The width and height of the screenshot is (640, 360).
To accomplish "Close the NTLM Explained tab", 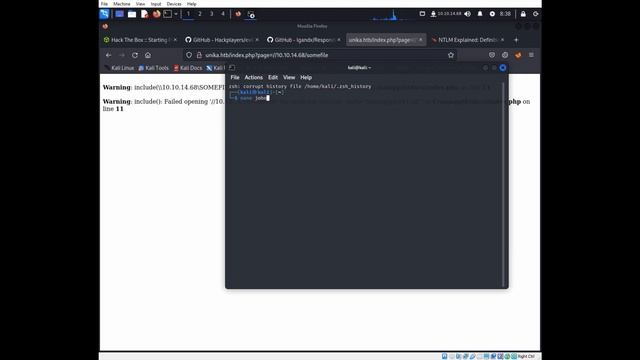I will click(x=502, y=40).
